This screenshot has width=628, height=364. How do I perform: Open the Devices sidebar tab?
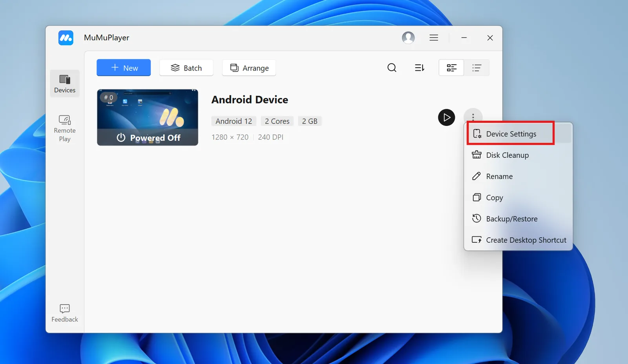click(x=65, y=84)
